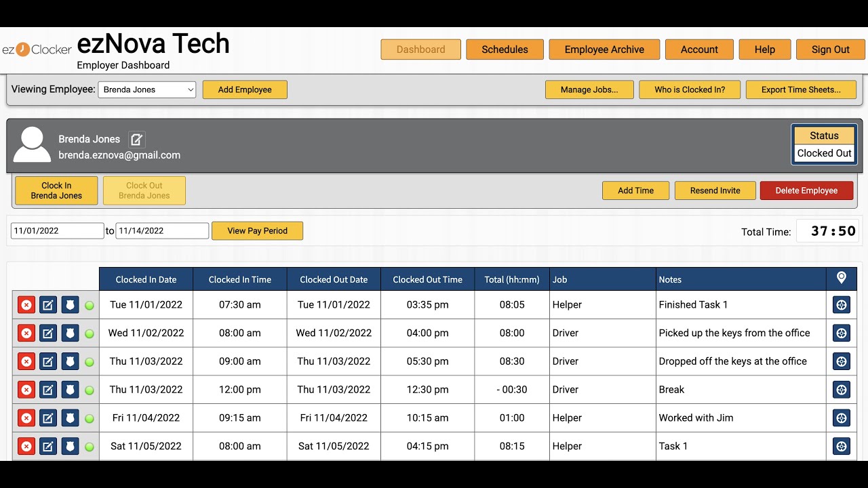Open Employee Archive
The width and height of the screenshot is (868, 488).
pyautogui.click(x=604, y=49)
